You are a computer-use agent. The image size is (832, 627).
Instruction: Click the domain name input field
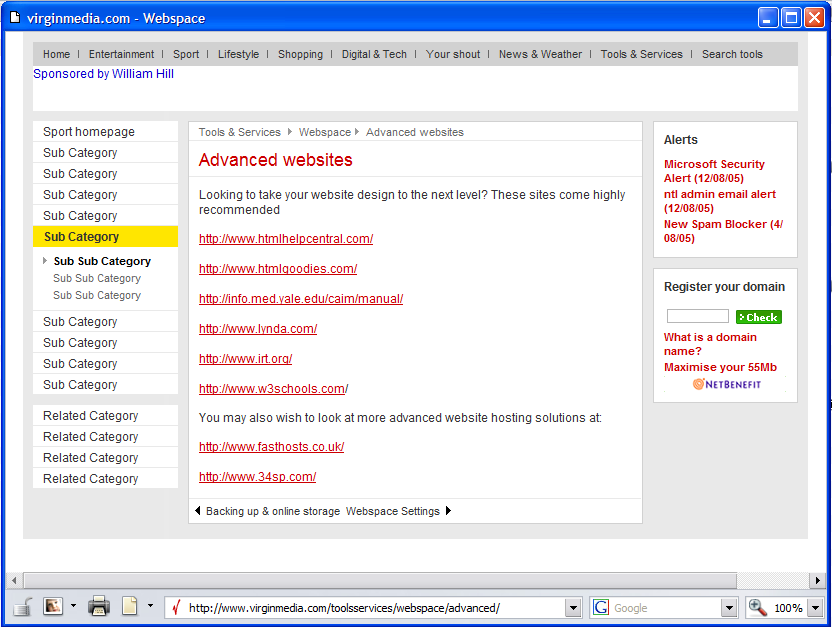click(x=697, y=316)
